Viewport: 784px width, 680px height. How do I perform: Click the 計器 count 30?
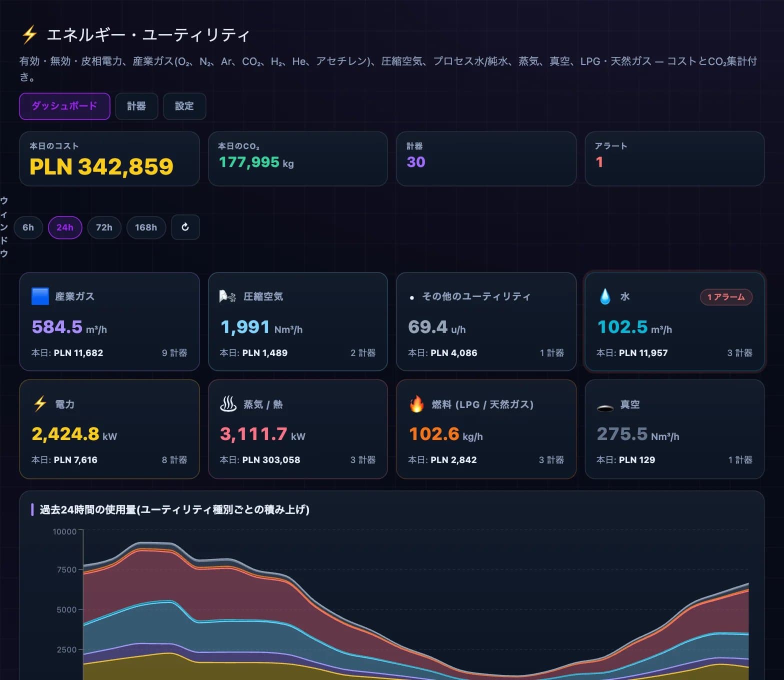pos(416,162)
